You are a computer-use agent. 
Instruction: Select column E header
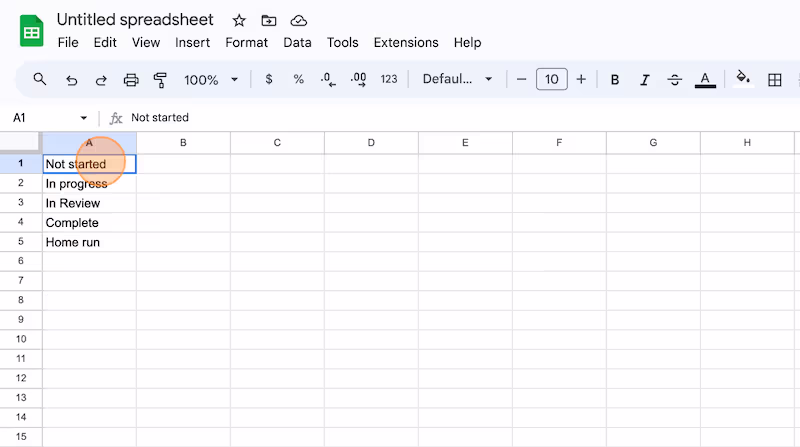point(465,143)
